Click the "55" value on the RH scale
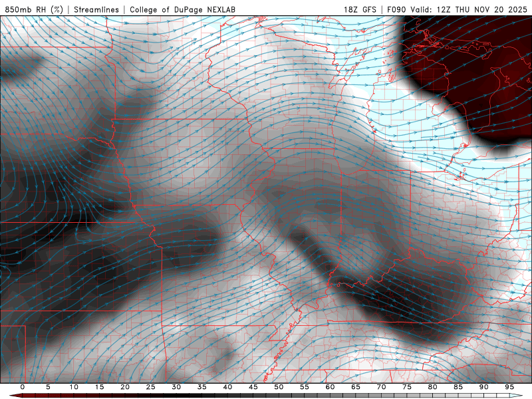The height and width of the screenshot is (399, 532). [x=305, y=387]
